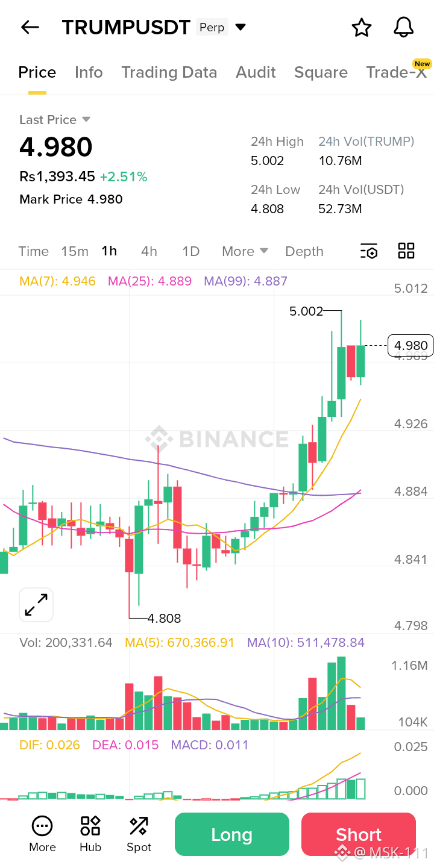Open the TRUMPUSDT pair selector dropdown
Viewport: 434px width, 868px height.
click(241, 27)
